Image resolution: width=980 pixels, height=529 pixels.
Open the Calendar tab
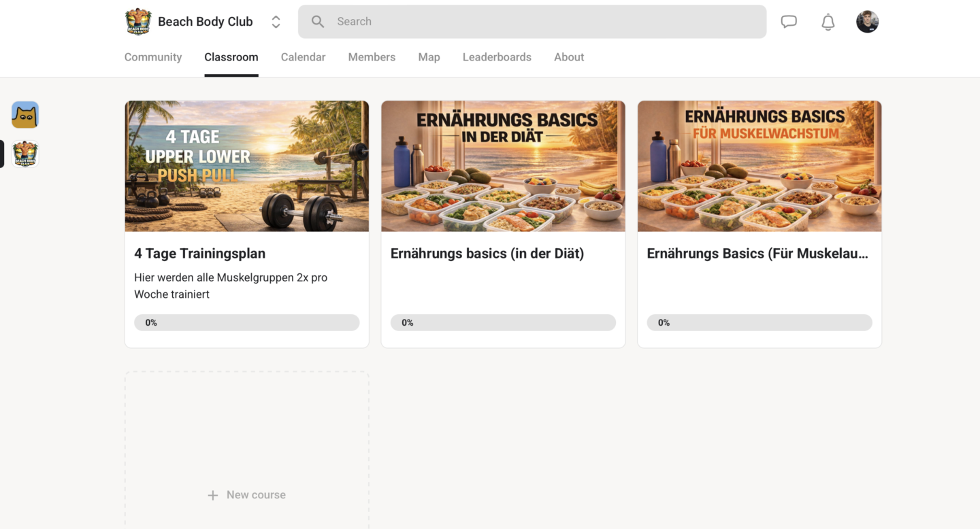coord(303,57)
